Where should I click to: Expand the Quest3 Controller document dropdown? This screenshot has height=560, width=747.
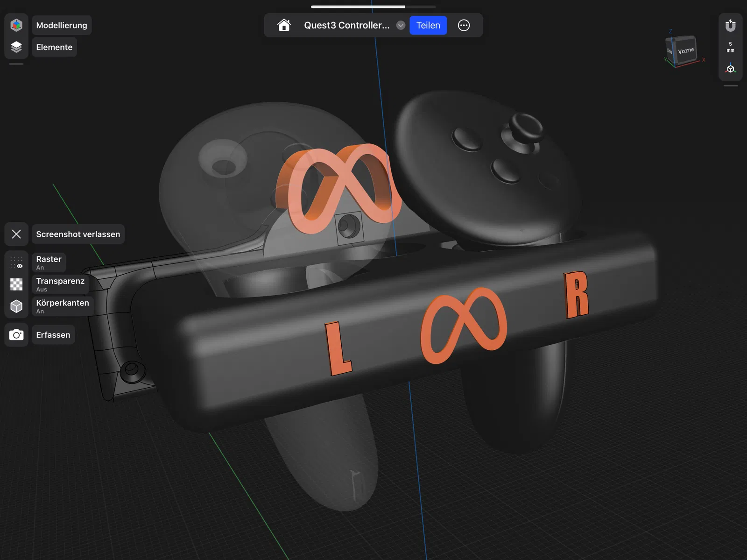coord(401,25)
